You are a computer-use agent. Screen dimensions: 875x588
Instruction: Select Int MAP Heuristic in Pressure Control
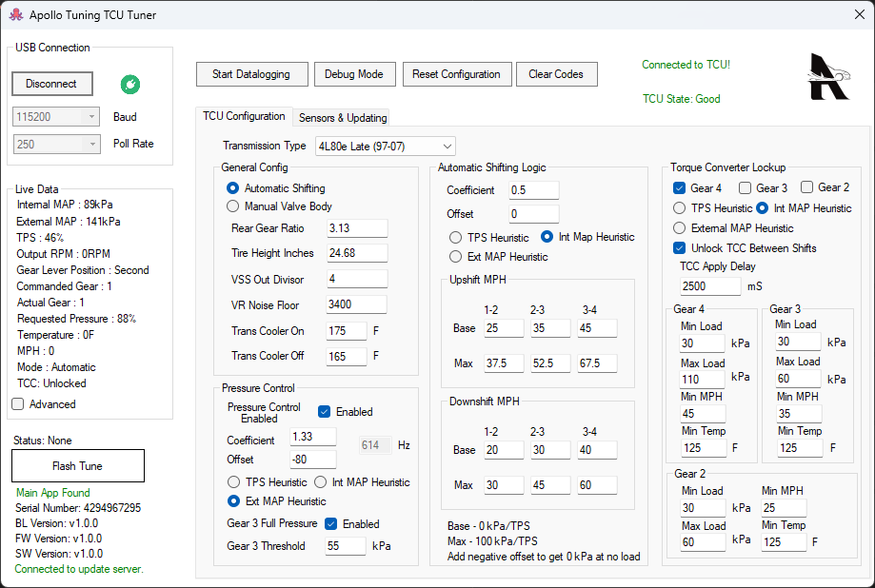click(362, 482)
